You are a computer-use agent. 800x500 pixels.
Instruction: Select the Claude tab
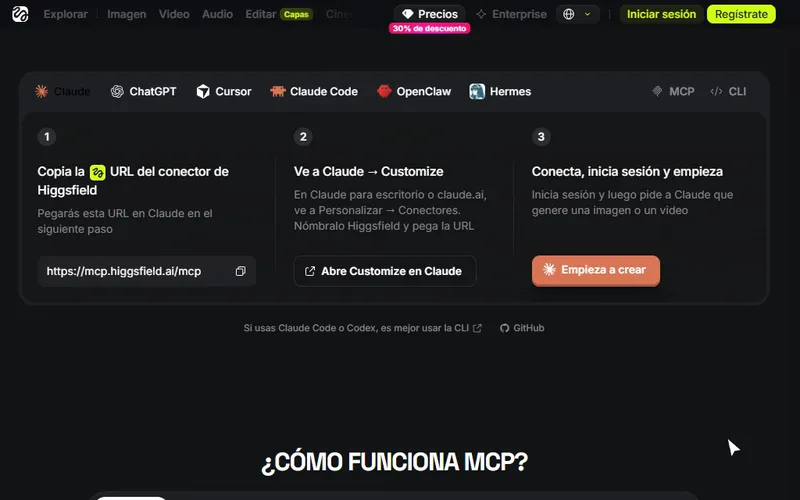[x=63, y=91]
